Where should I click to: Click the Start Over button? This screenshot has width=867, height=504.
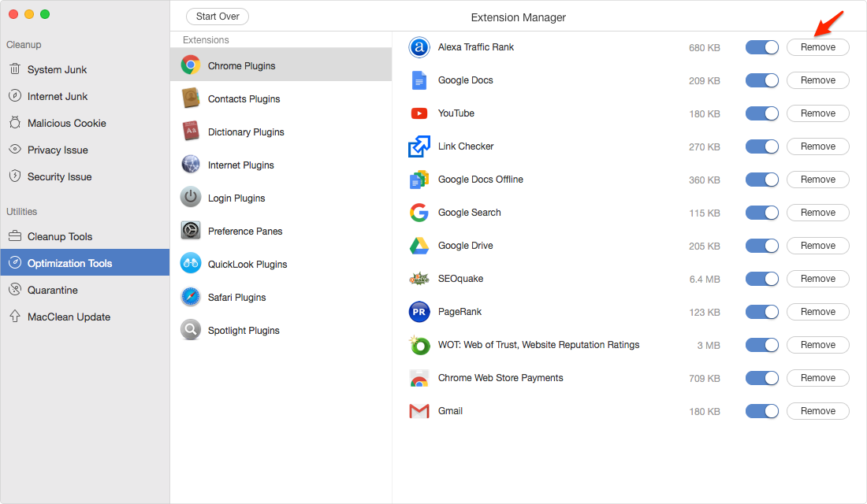[x=218, y=17]
